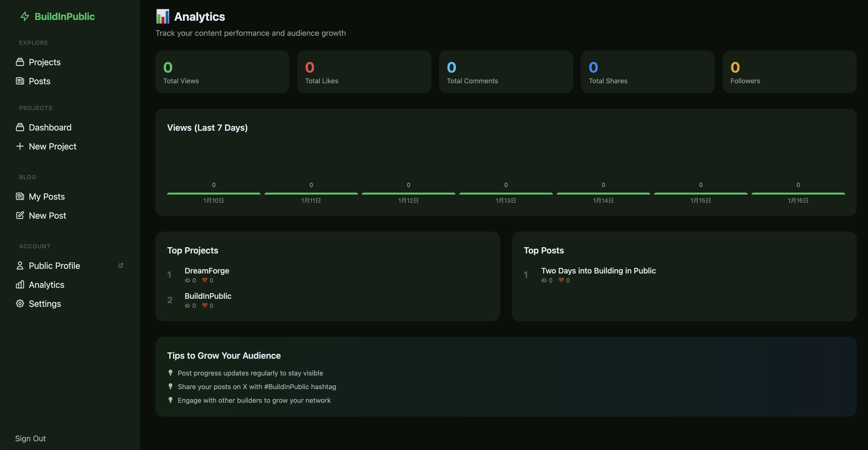868x450 pixels.
Task: Select the Projects briefcase icon in sidebar
Action: (20, 62)
